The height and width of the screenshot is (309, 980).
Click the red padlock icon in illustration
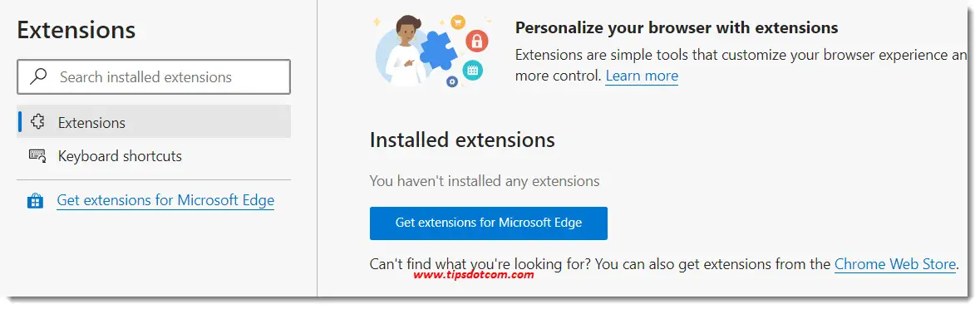pyautogui.click(x=477, y=42)
